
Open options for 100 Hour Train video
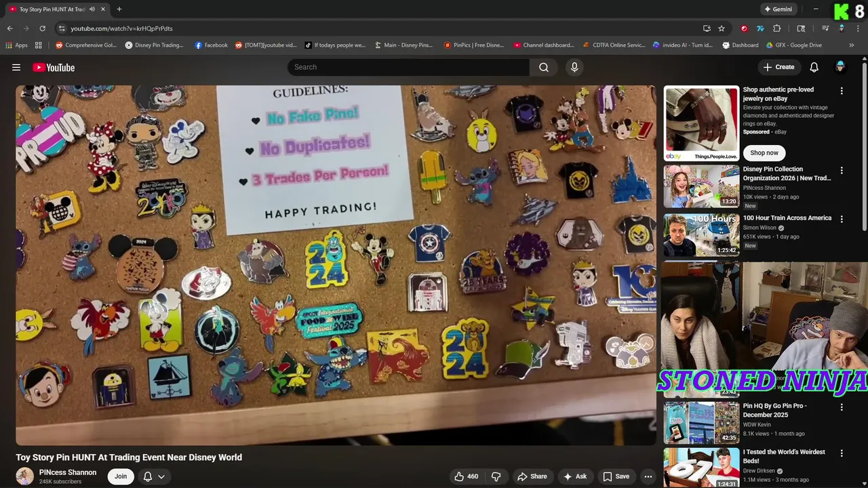pyautogui.click(x=842, y=220)
